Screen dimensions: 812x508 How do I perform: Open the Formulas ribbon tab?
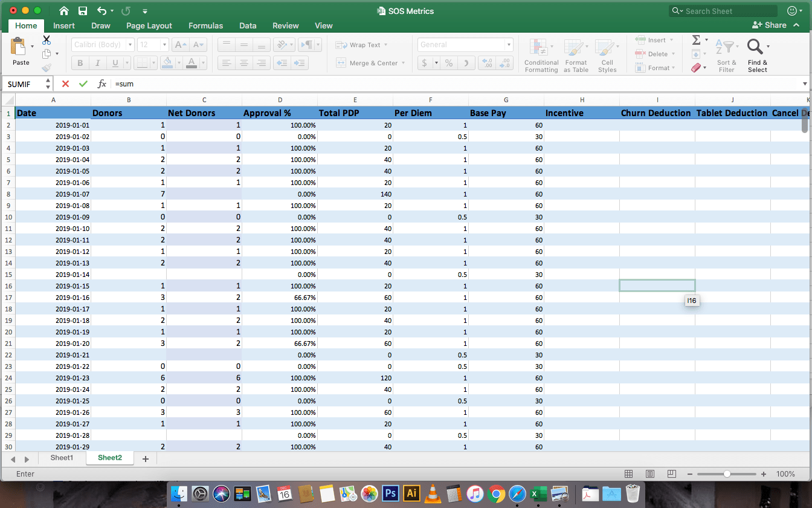tap(205, 25)
